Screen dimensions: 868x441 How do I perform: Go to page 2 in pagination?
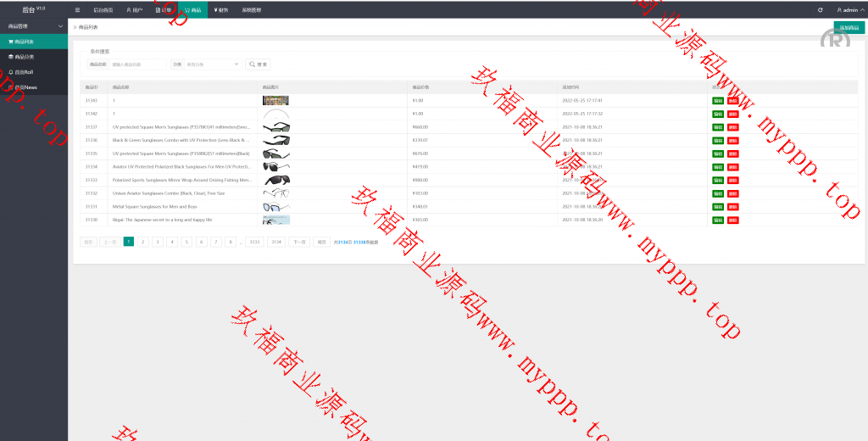click(x=143, y=242)
